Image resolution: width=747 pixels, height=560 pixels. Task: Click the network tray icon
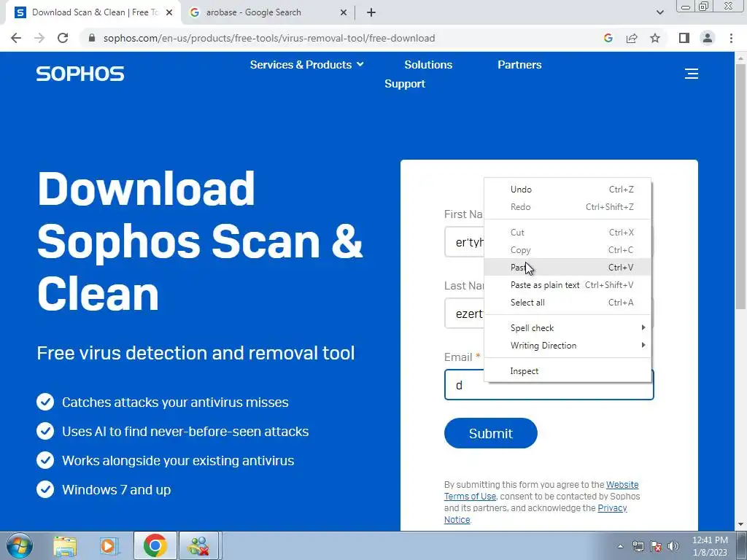click(638, 546)
